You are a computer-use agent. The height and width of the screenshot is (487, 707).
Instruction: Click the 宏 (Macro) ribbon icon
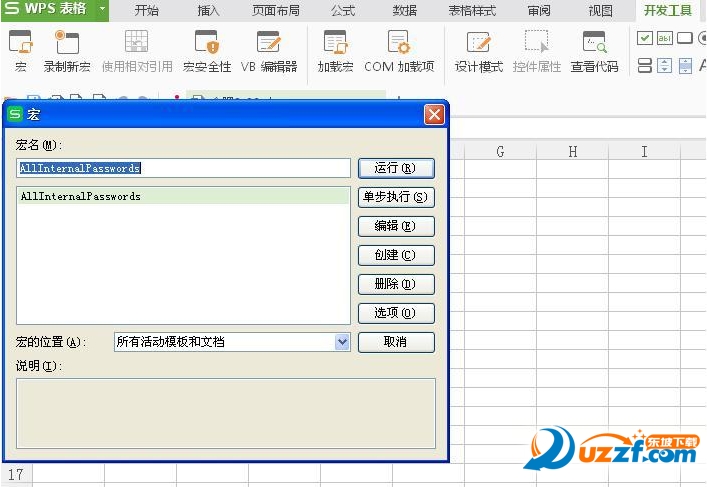(x=20, y=50)
